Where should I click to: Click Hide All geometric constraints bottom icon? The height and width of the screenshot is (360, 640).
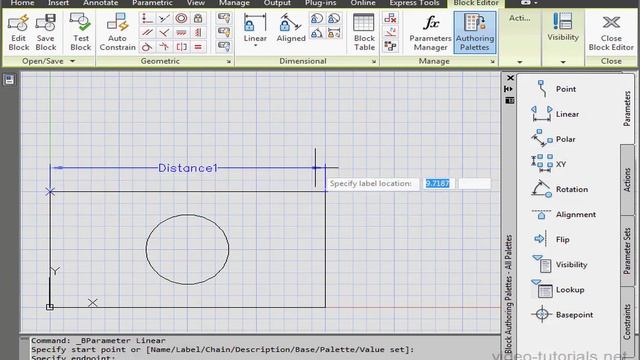click(x=224, y=47)
